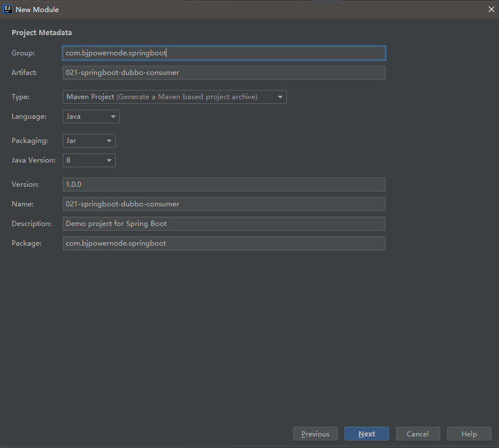The width and height of the screenshot is (499, 448).
Task: Open the Type dropdown showing Maven Project
Action: coord(174,97)
